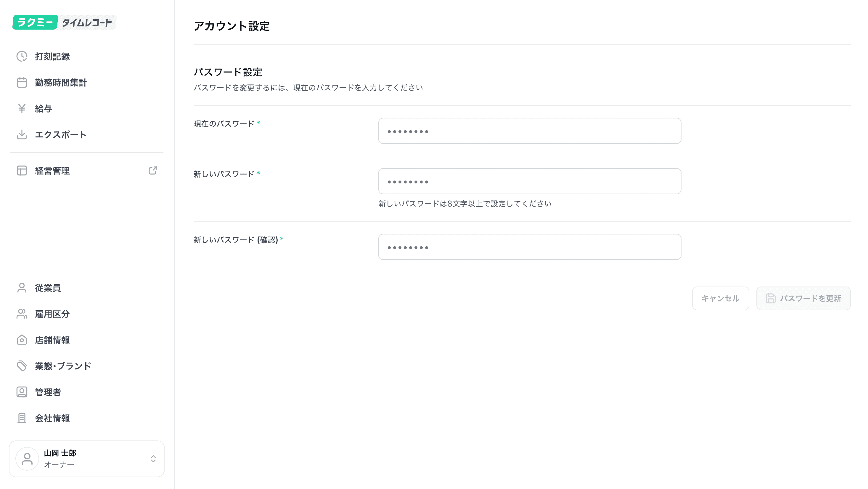Viewport: 868px width, 489px height.
Task: Click the clock icon next to 打刻記録
Action: click(x=22, y=56)
